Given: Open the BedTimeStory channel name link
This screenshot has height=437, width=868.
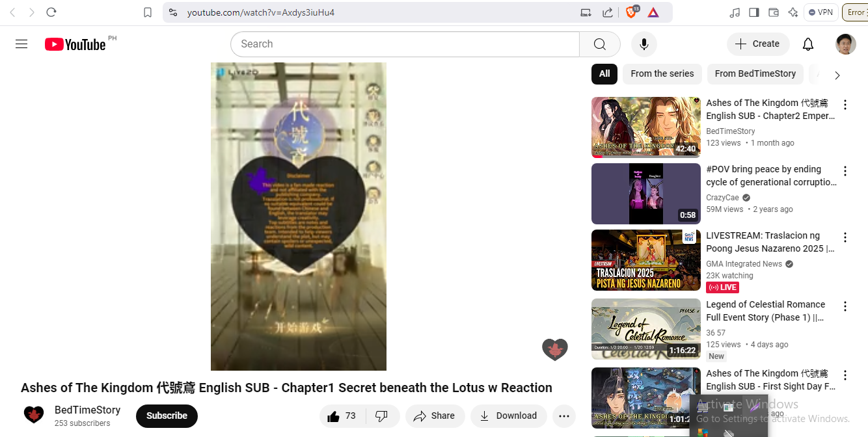Looking at the screenshot, I should click(88, 410).
